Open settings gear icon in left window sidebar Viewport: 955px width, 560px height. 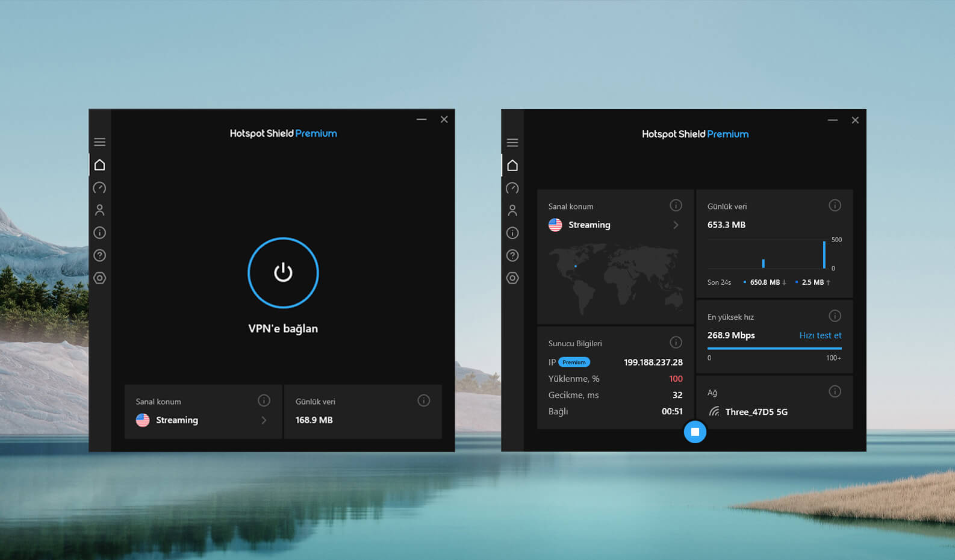click(100, 278)
